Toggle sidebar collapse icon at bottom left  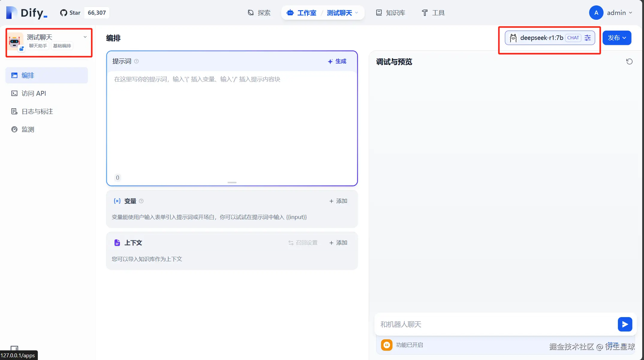click(14, 348)
